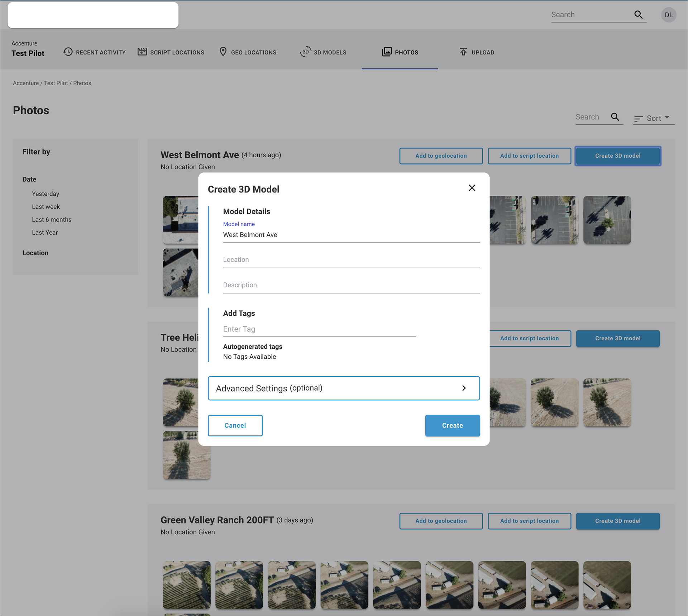Click the Test Pilot breadcrumb link
The image size is (688, 616).
coord(56,83)
